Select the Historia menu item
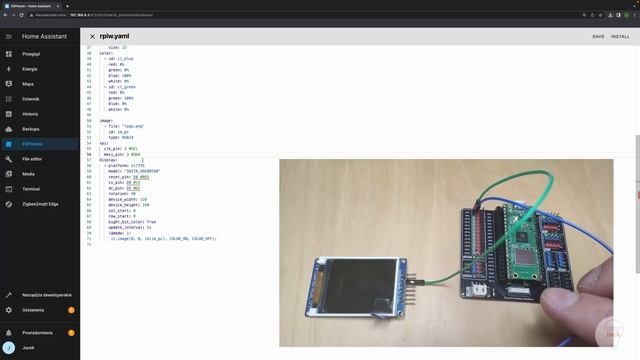Screen dimensions: 640x360 tap(30, 114)
